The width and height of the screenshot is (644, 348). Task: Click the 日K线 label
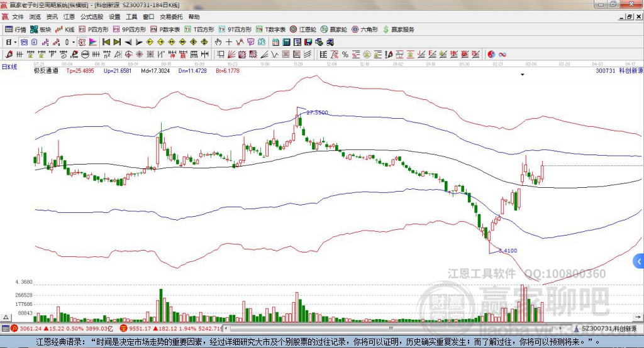[x=9, y=67]
